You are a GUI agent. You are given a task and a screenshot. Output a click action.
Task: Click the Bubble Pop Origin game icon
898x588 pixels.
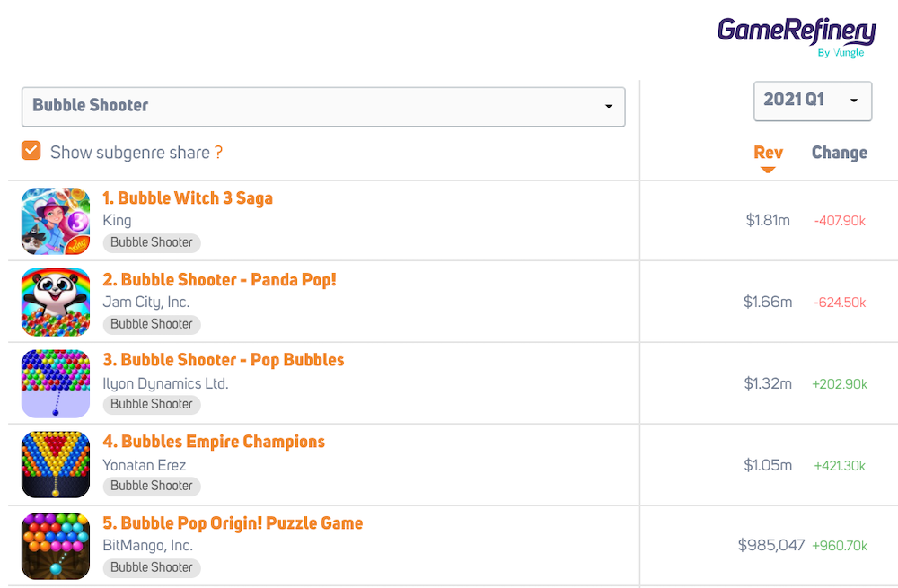tap(56, 546)
